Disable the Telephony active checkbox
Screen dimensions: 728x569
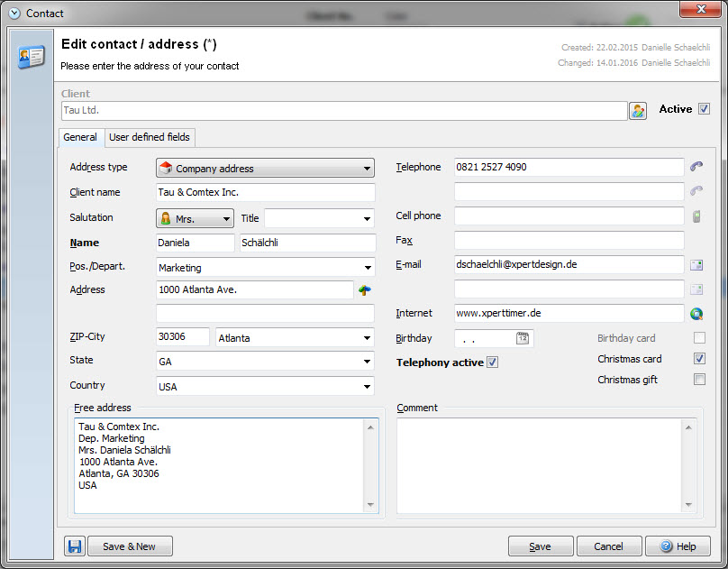[x=492, y=363]
